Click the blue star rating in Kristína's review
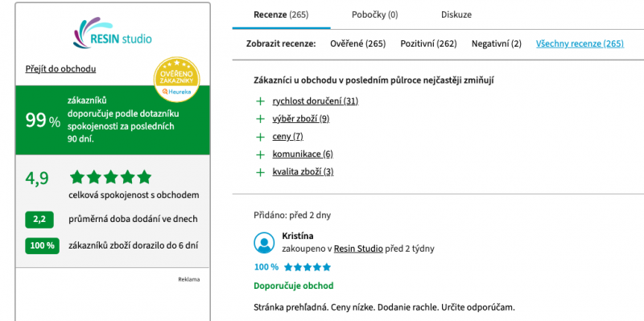This screenshot has width=644, height=321. tap(308, 267)
